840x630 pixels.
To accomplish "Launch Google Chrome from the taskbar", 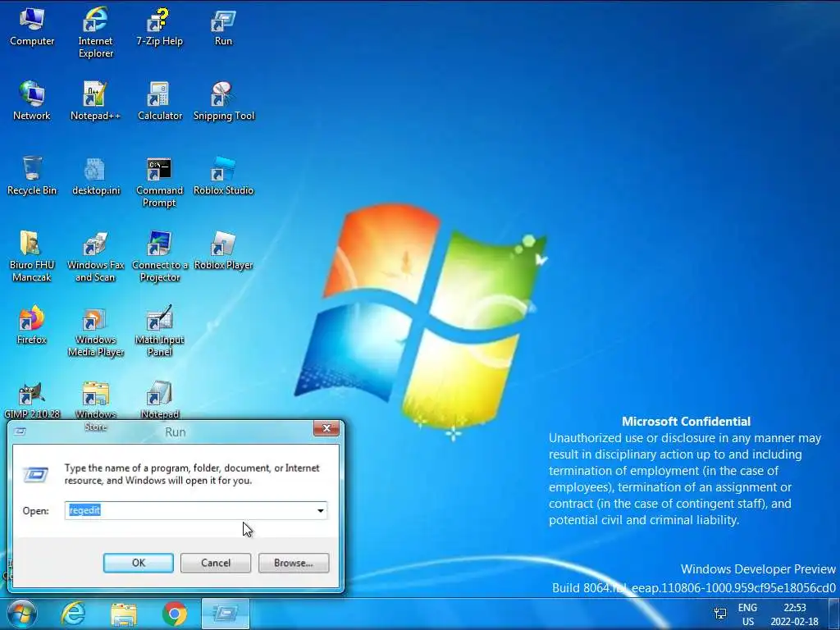I will (175, 614).
